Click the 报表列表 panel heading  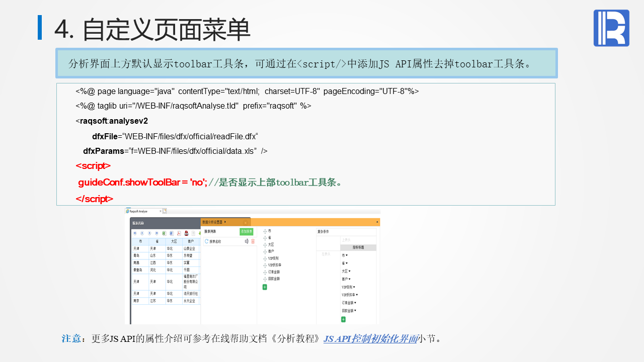(x=210, y=232)
